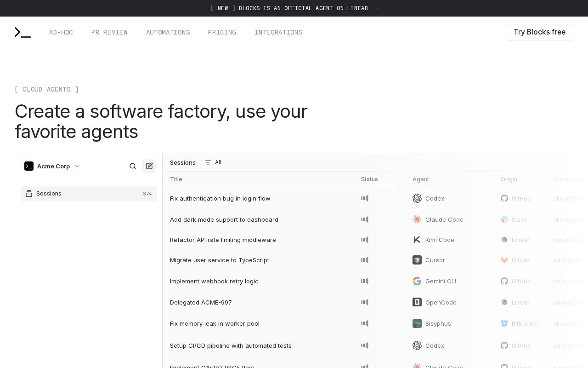Click Codex icon in authentication bug row
Image resolution: width=588 pixels, height=368 pixels.
[x=417, y=198]
